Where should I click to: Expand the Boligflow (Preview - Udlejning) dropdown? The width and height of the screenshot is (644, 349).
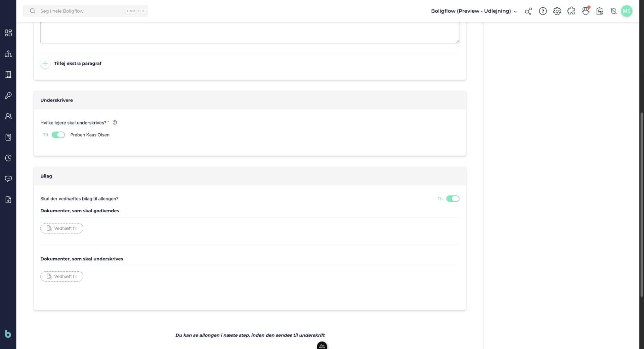pyautogui.click(x=474, y=11)
